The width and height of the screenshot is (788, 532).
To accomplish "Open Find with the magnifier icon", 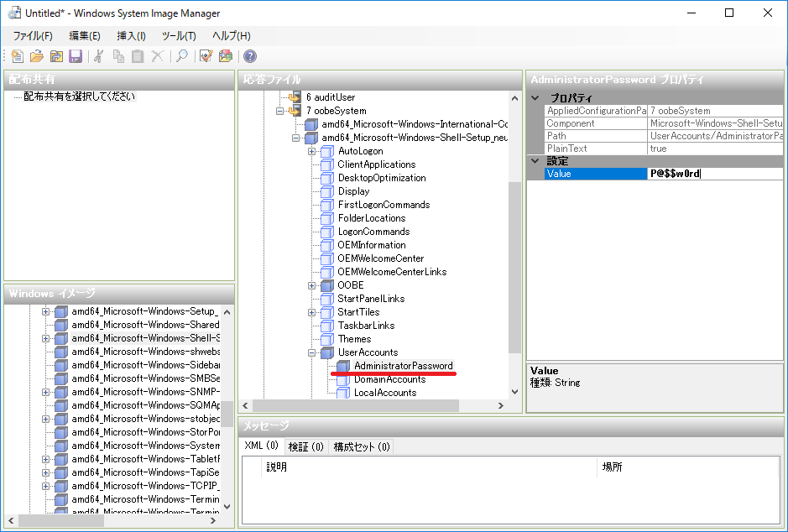I will 182,56.
